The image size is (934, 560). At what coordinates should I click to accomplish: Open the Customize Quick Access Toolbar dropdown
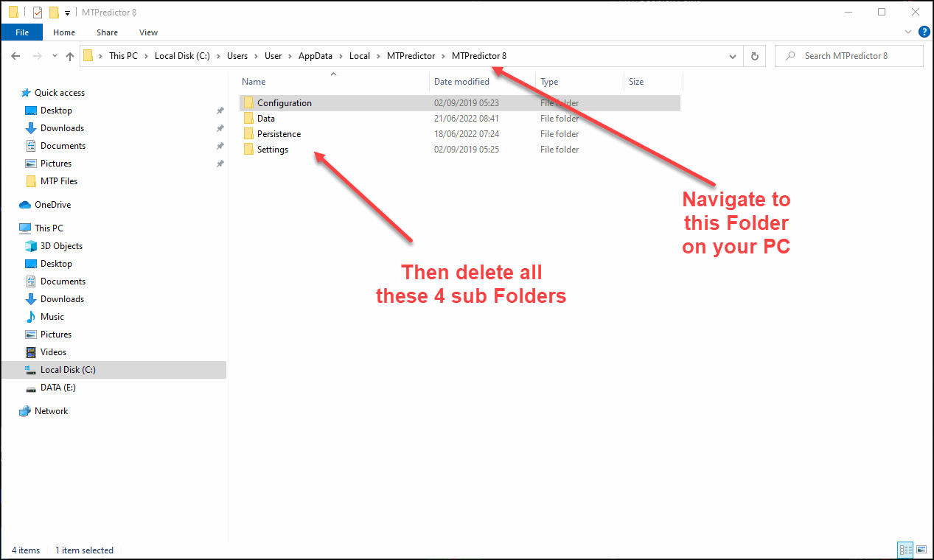(67, 13)
